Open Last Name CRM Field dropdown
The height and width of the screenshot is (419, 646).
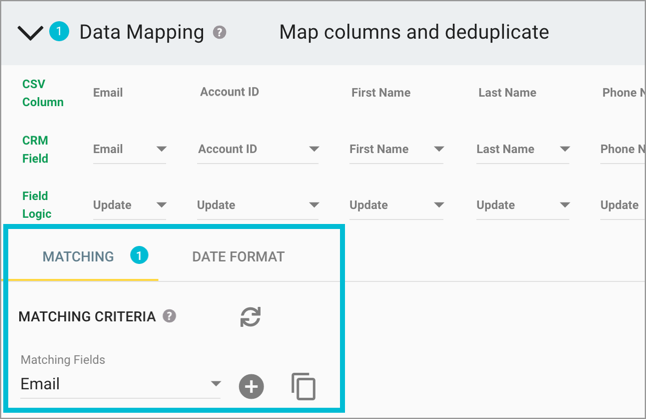(x=522, y=149)
